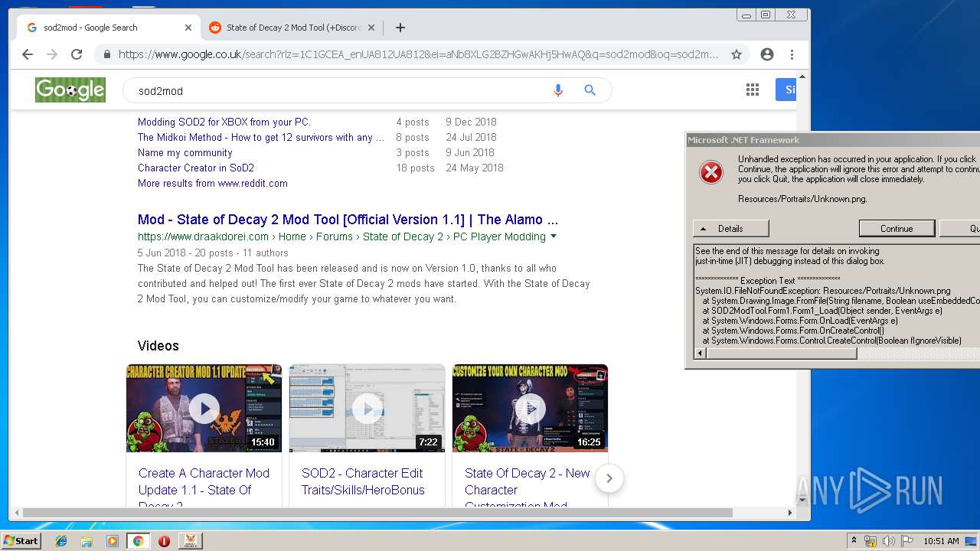
Task: Open the Chrome three-dot menu
Action: 792,54
